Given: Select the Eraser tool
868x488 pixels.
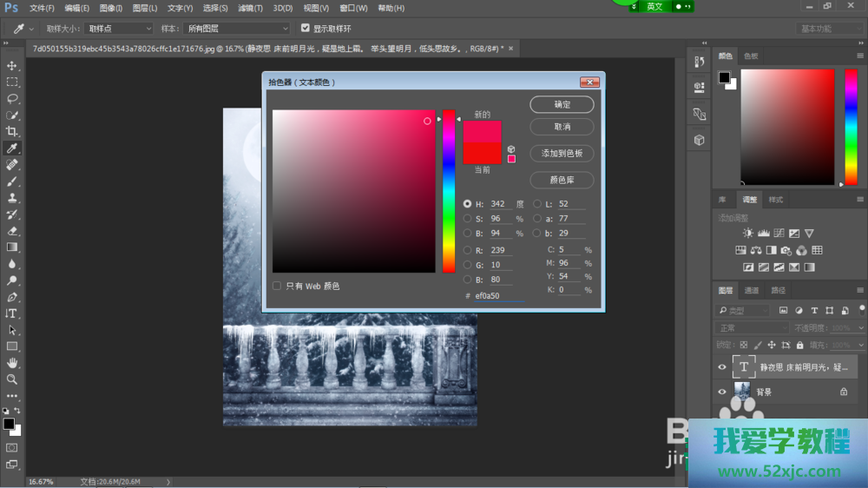Looking at the screenshot, I should (x=12, y=231).
